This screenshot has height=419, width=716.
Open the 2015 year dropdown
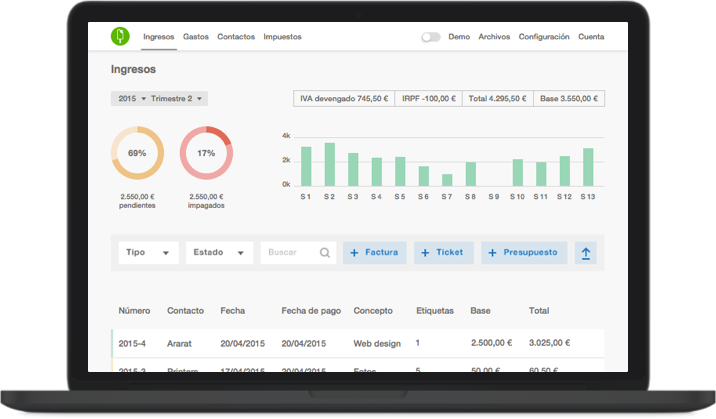click(132, 99)
